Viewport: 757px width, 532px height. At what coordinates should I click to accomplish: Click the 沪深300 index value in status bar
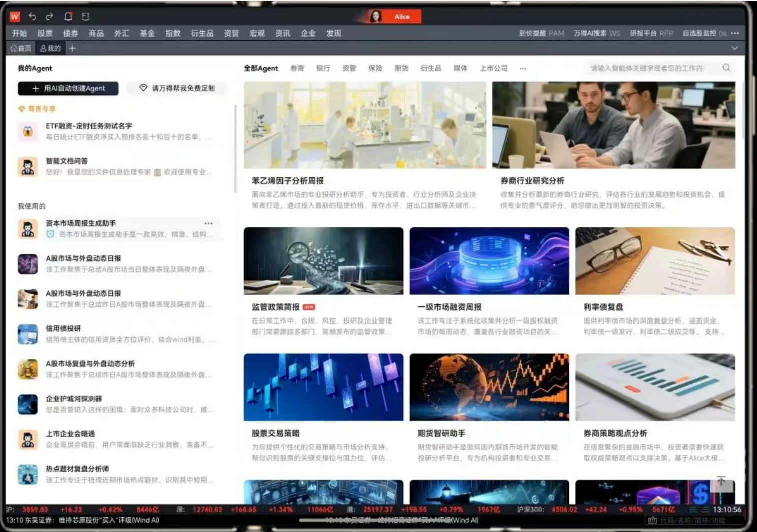point(564,510)
